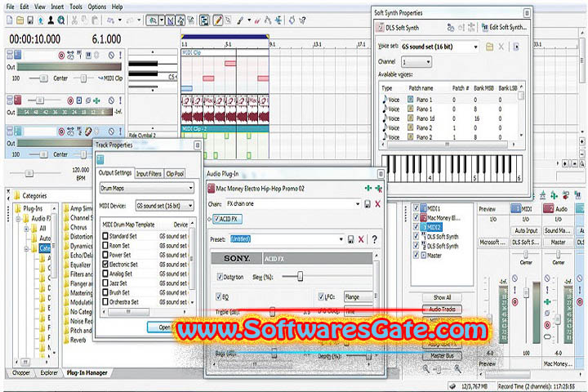Uncheck Master in mixer channel list
Viewport: 588px width, 392px height.
click(416, 255)
